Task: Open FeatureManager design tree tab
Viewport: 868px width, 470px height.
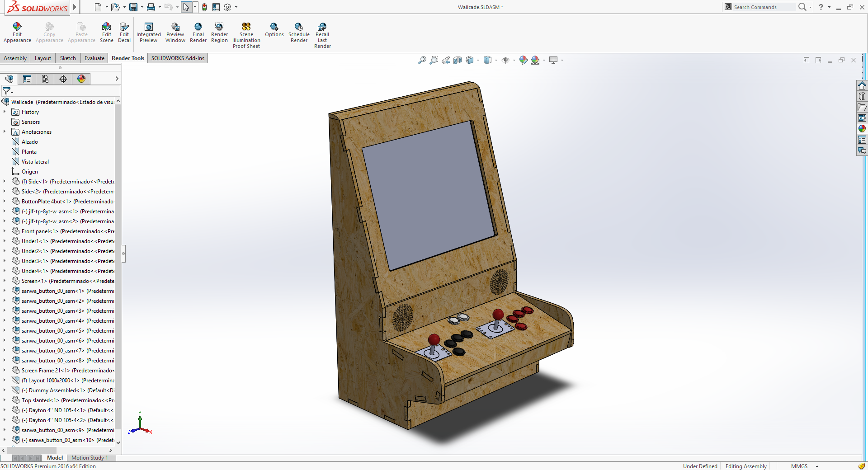Action: point(9,79)
